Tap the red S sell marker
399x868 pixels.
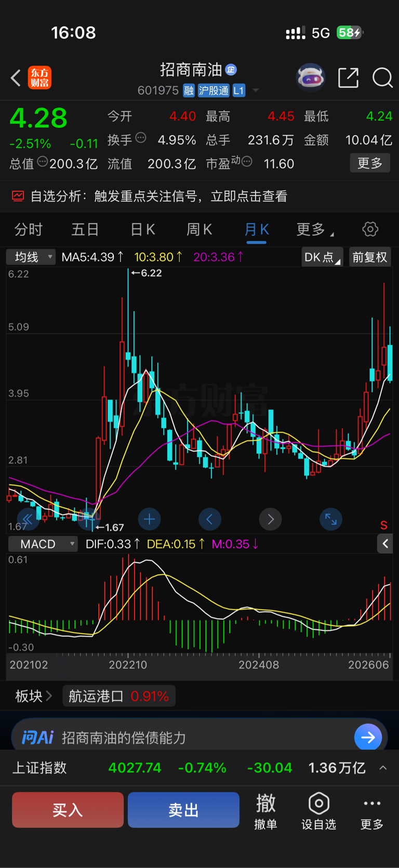384,525
